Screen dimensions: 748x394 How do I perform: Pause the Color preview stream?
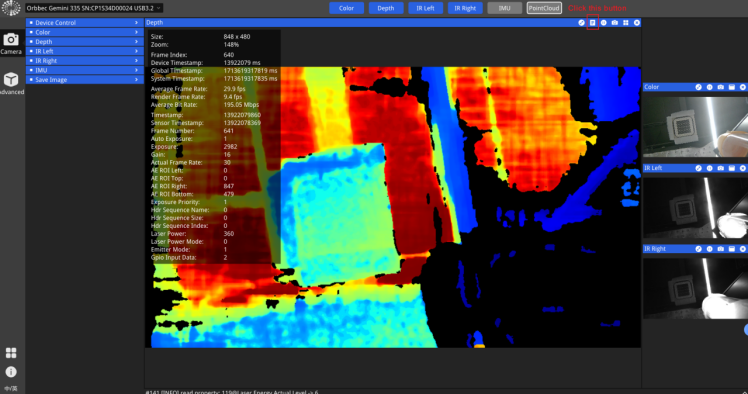pyautogui.click(x=709, y=87)
